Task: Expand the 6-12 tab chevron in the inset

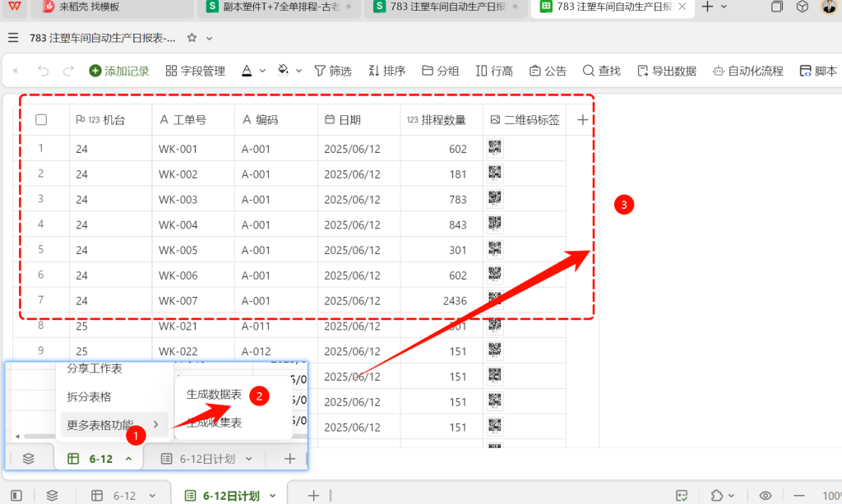Action: (x=129, y=459)
